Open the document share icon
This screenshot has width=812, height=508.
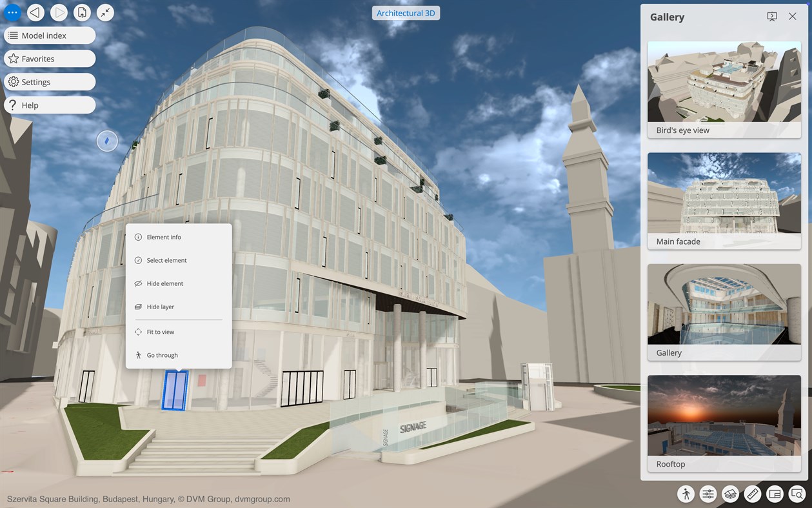point(82,12)
